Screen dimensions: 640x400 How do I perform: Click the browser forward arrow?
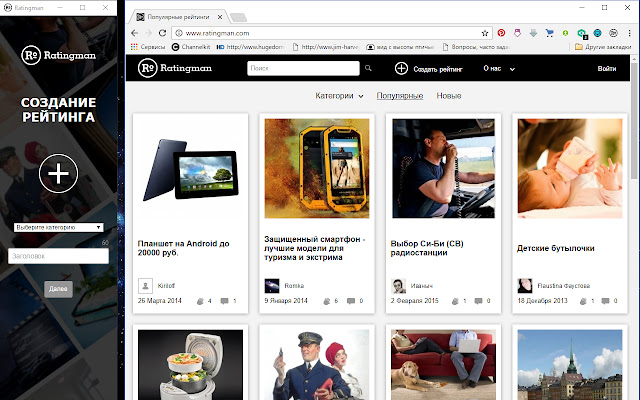click(x=149, y=33)
